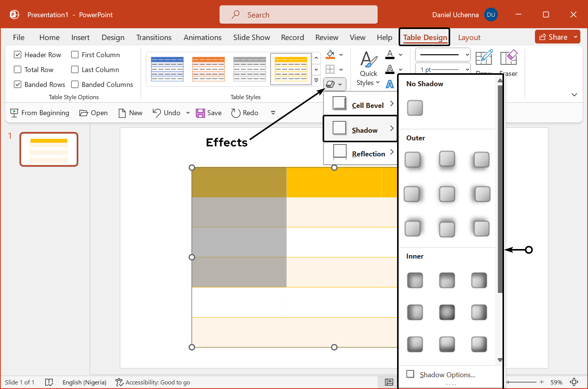Uncheck the Header Row checkbox

pyautogui.click(x=18, y=55)
